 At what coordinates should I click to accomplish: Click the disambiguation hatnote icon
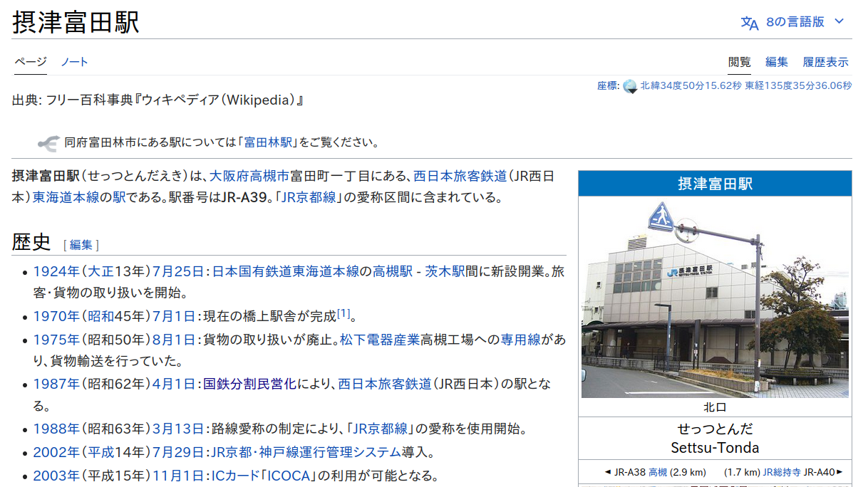point(48,142)
